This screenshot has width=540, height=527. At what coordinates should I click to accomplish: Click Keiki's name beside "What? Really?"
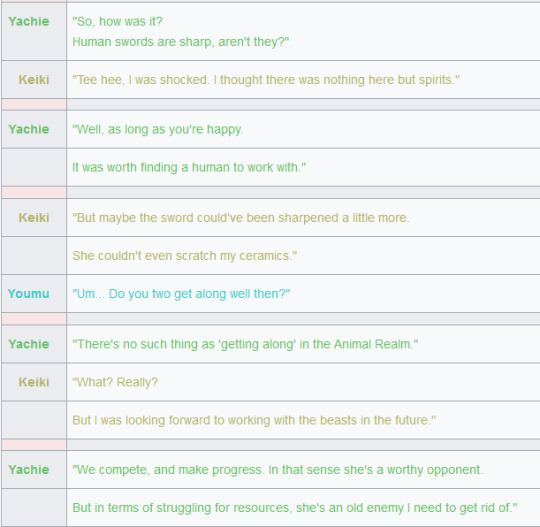click(x=34, y=382)
